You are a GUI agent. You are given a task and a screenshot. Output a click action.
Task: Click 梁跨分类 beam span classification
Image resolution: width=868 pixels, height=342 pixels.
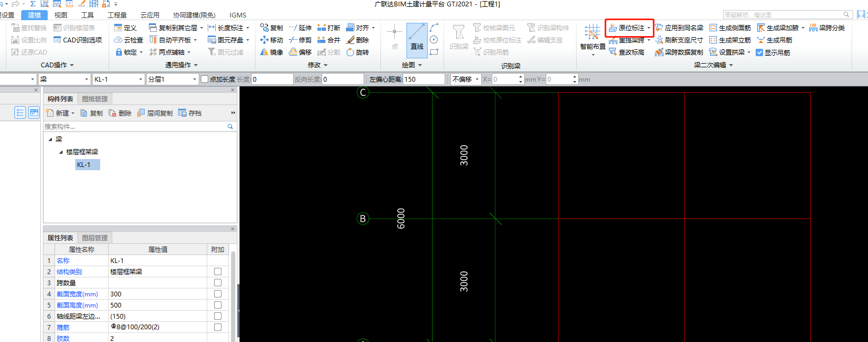(x=827, y=28)
